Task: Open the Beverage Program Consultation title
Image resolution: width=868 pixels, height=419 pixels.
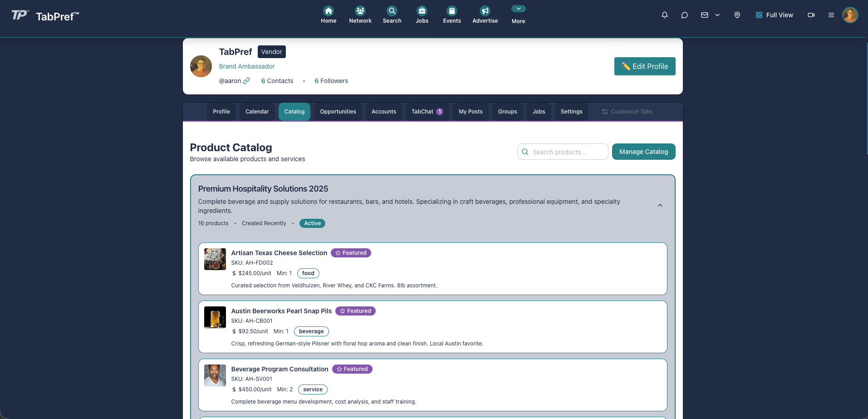Action: [280, 369]
